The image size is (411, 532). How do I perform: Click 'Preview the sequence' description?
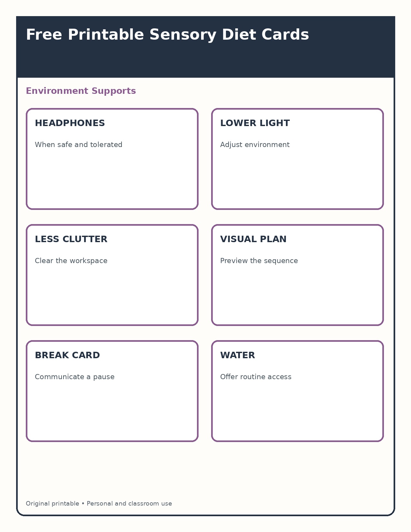259,261
